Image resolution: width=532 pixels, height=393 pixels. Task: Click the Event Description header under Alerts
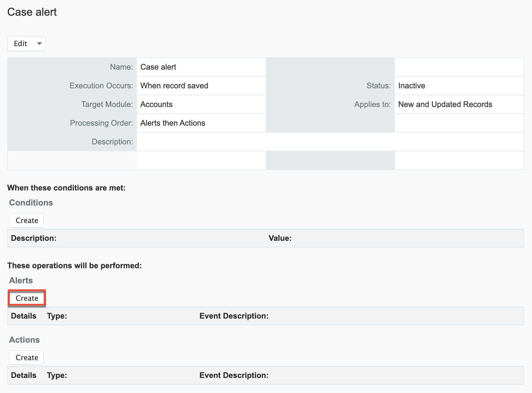click(234, 316)
